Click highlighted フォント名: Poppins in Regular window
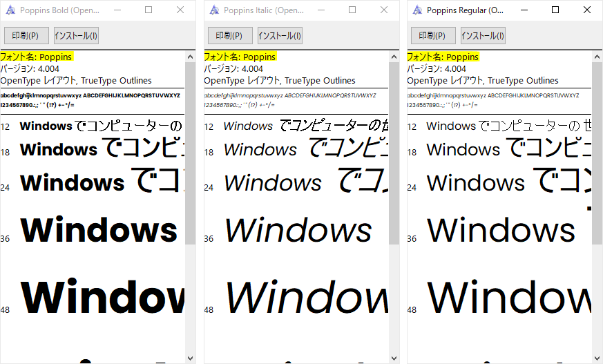Screen dimensions: 603x364 [x=443, y=57]
